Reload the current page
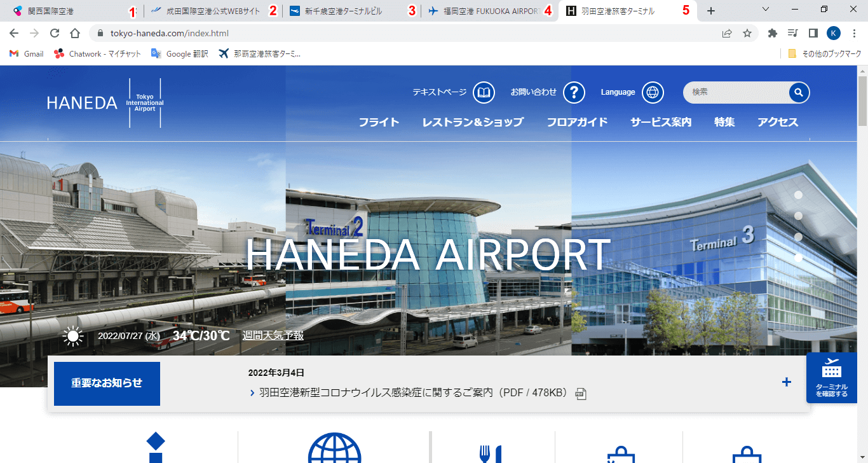The height and width of the screenshot is (463, 868). pos(55,33)
